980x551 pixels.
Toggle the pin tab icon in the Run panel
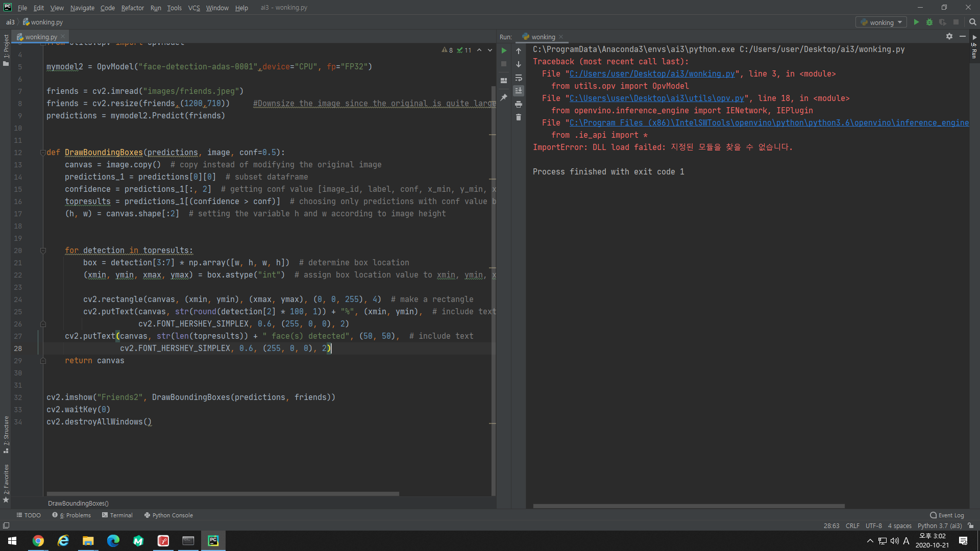pos(504,97)
